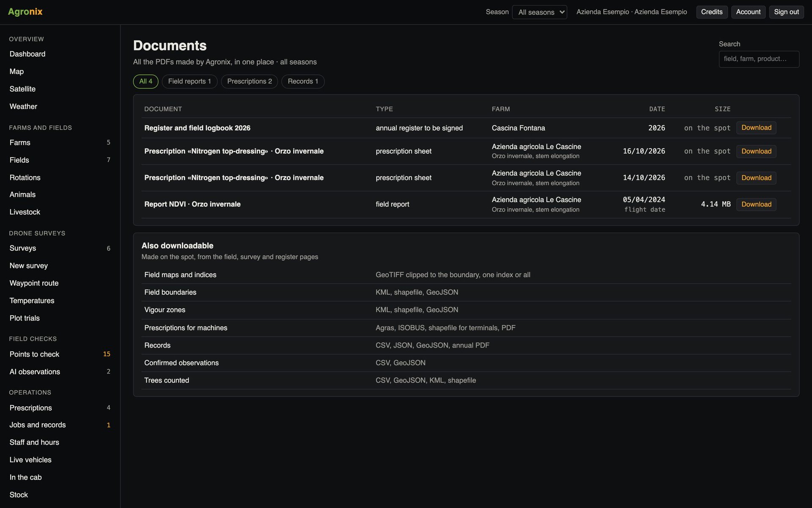Open Live vehicles

(x=60, y=460)
